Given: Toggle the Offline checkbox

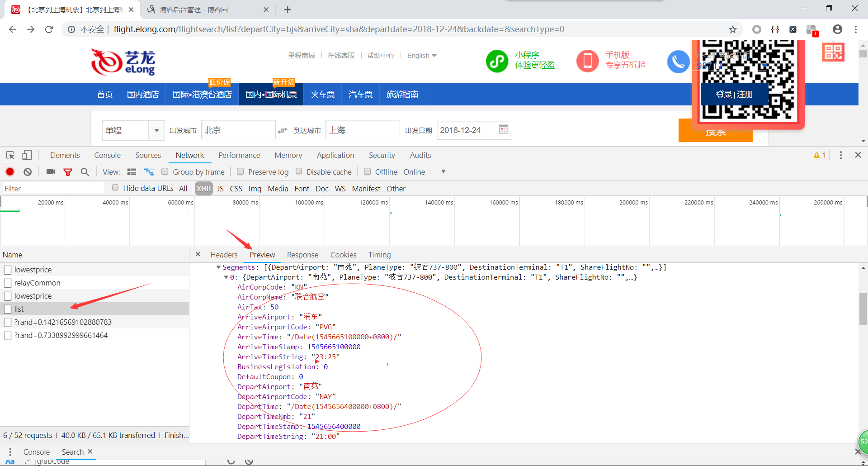Looking at the screenshot, I should pos(368,171).
